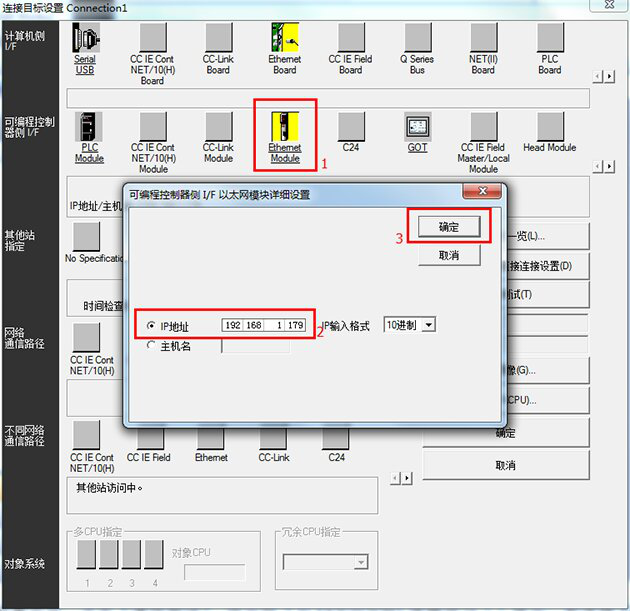The height and width of the screenshot is (611, 630).
Task: Select the IP地址 radio button
Action: [151, 326]
